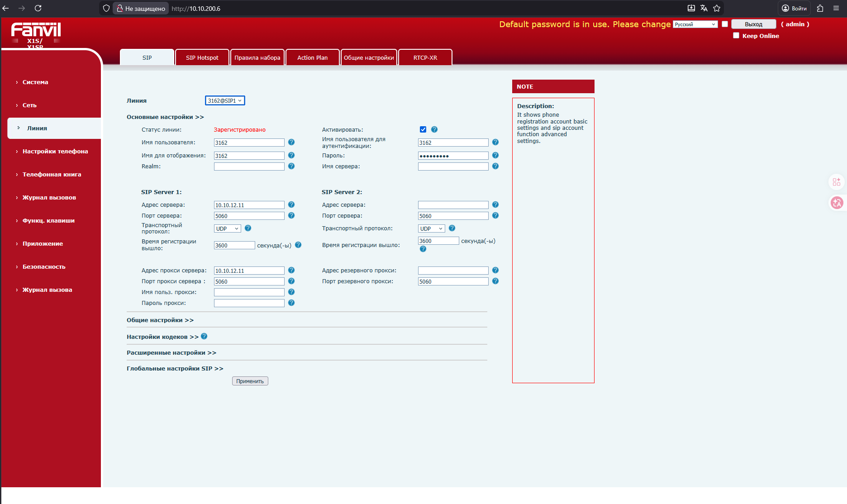Open SIP Server 1 transport protocol dropdown
The width and height of the screenshot is (847, 504).
(227, 228)
